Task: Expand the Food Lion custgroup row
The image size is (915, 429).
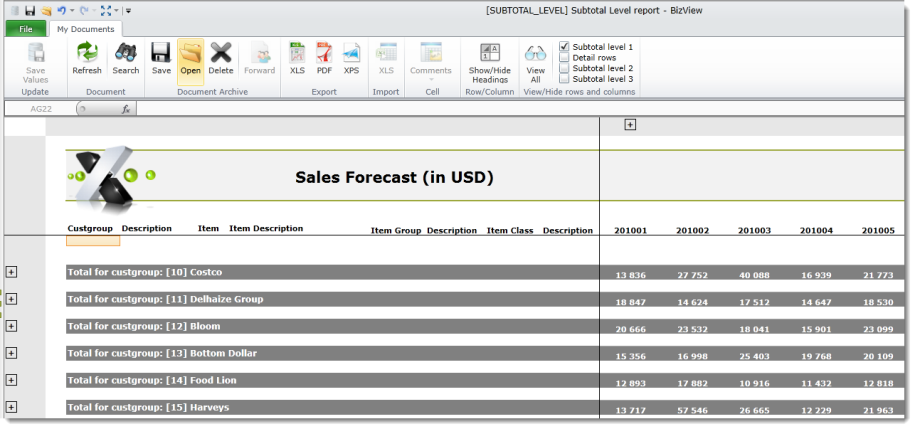Action: click(x=11, y=380)
